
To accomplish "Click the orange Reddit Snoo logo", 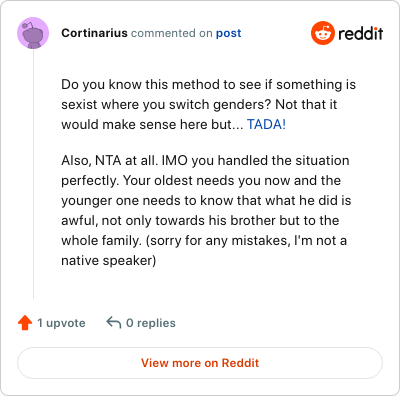I will tap(323, 33).
